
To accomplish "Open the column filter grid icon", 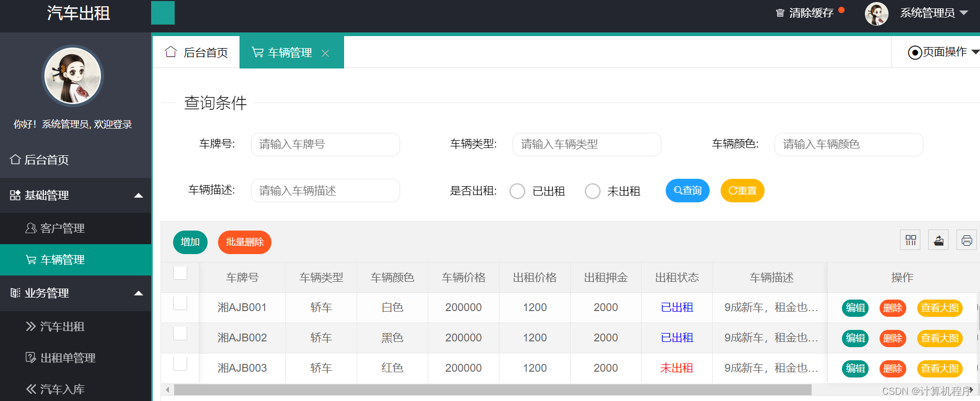I will coord(910,240).
